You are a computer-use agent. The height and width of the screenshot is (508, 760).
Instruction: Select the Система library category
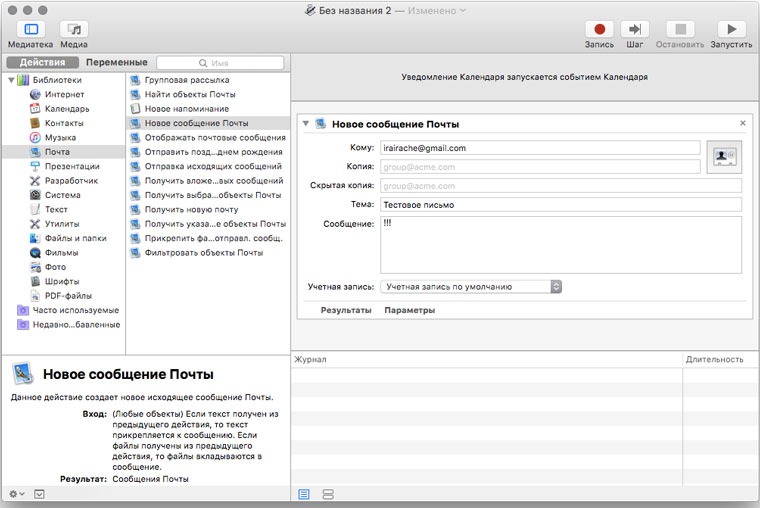pos(63,195)
